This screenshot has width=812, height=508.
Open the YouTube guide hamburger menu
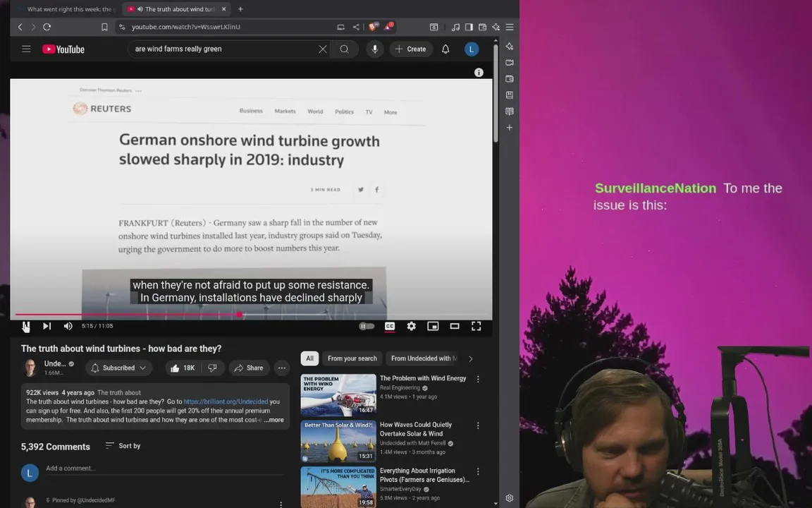tap(26, 49)
